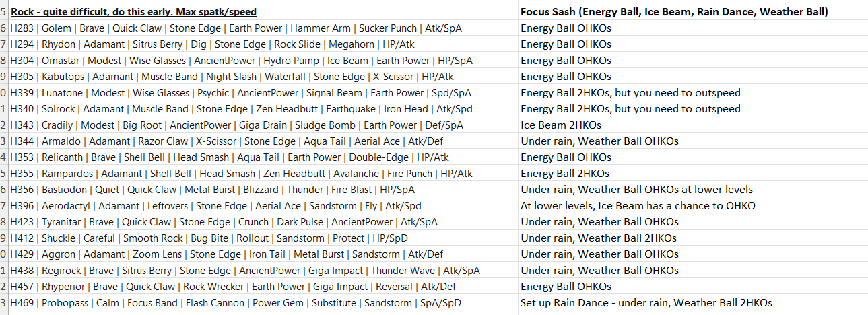The image size is (868, 315).
Task: Select the H283 Golem row cell
Action: [x=263, y=28]
